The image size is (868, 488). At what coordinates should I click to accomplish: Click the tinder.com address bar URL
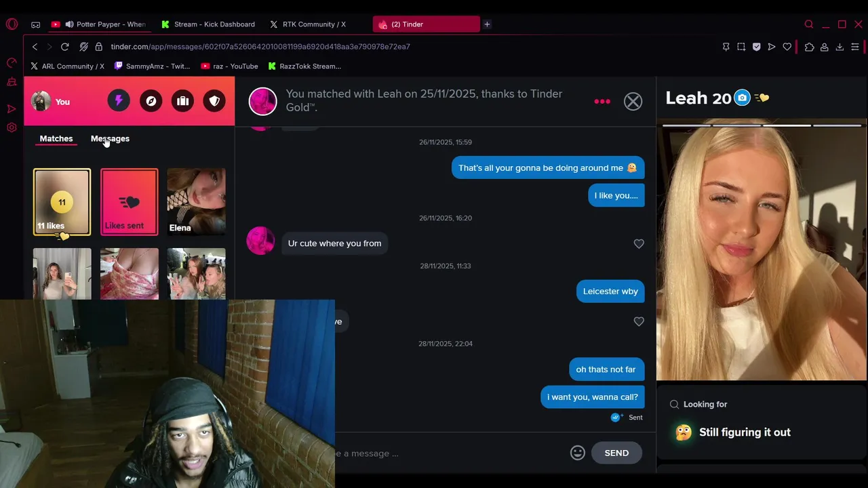(260, 47)
